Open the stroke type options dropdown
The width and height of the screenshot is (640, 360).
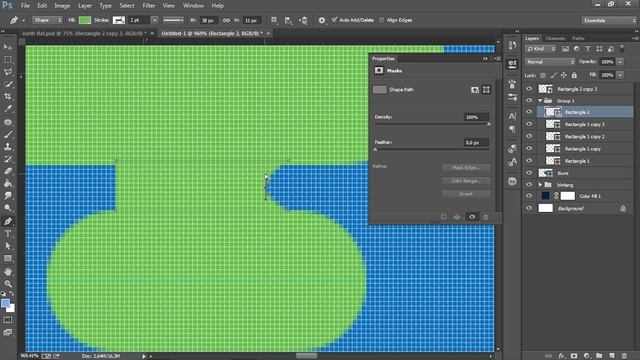(x=173, y=20)
